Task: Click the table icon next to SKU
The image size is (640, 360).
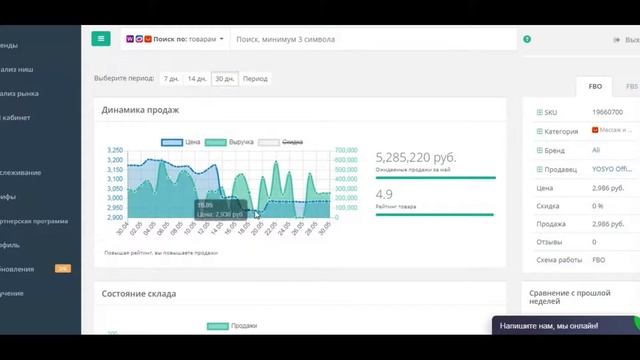Action: 540,112
